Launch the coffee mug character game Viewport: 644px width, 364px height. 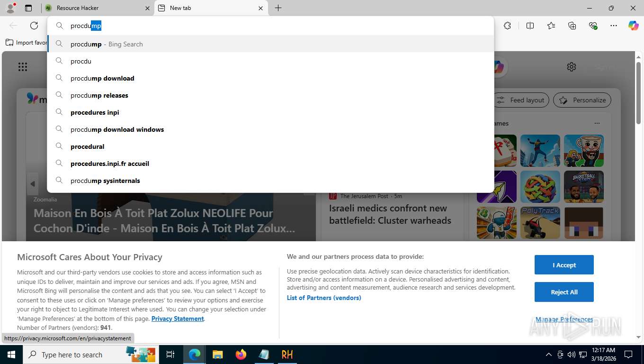[x=584, y=151]
